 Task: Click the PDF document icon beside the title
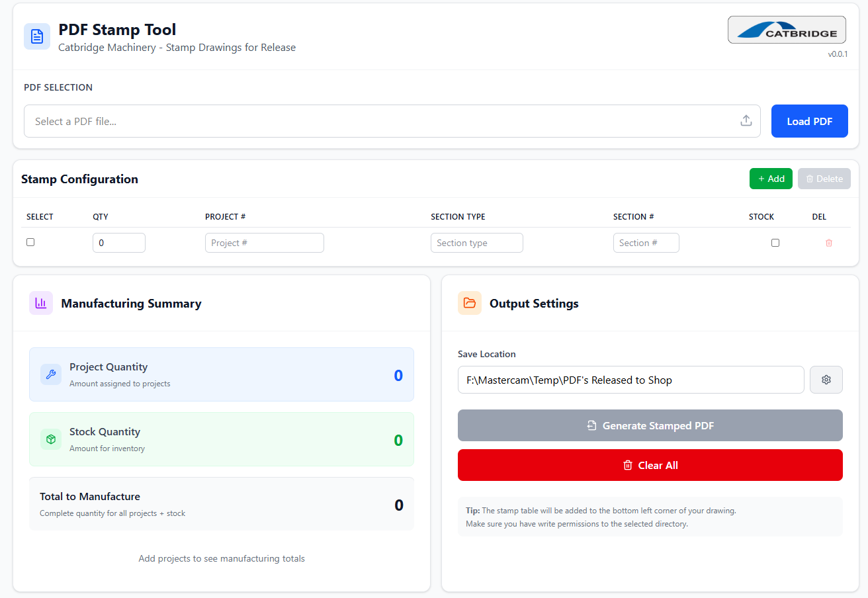click(37, 36)
